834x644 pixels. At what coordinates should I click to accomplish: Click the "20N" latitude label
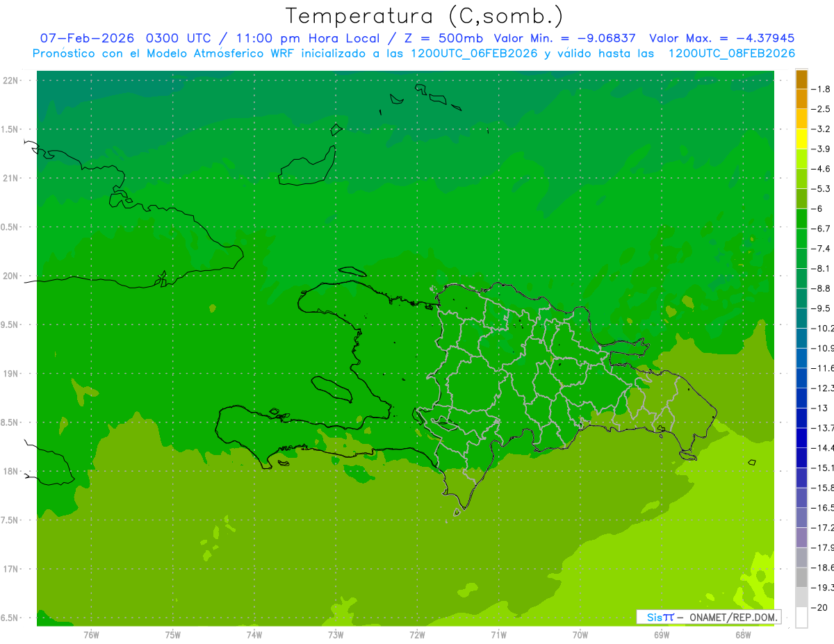(x=12, y=276)
